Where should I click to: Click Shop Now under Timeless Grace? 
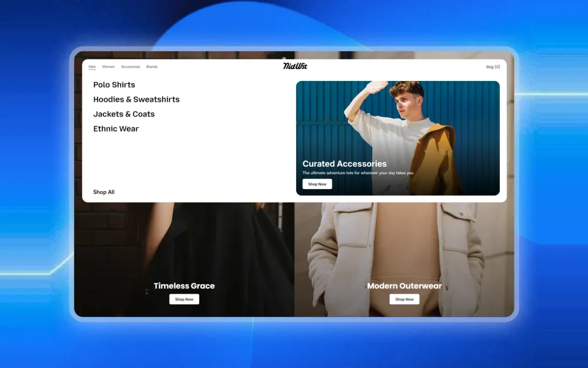(x=184, y=299)
